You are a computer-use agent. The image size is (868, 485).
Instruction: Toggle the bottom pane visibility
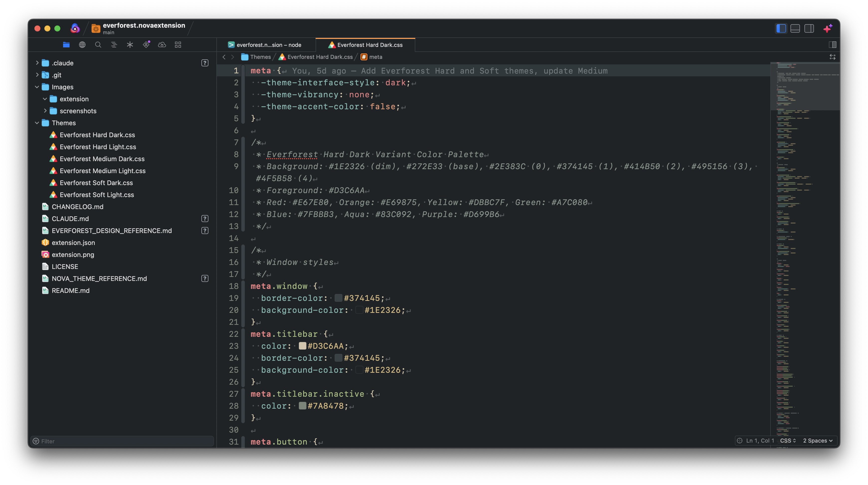point(795,29)
